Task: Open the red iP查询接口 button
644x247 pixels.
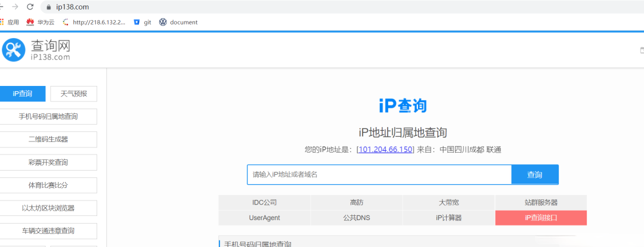Action: tap(541, 218)
